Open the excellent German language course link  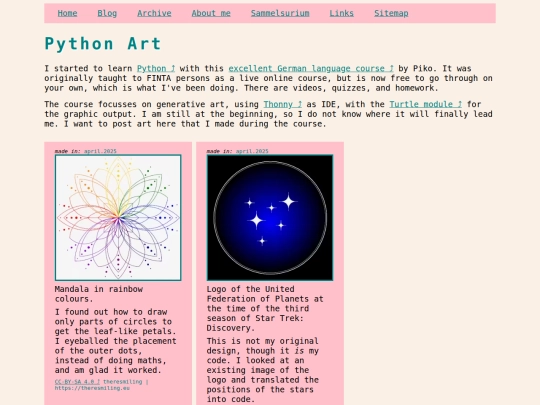click(311, 69)
